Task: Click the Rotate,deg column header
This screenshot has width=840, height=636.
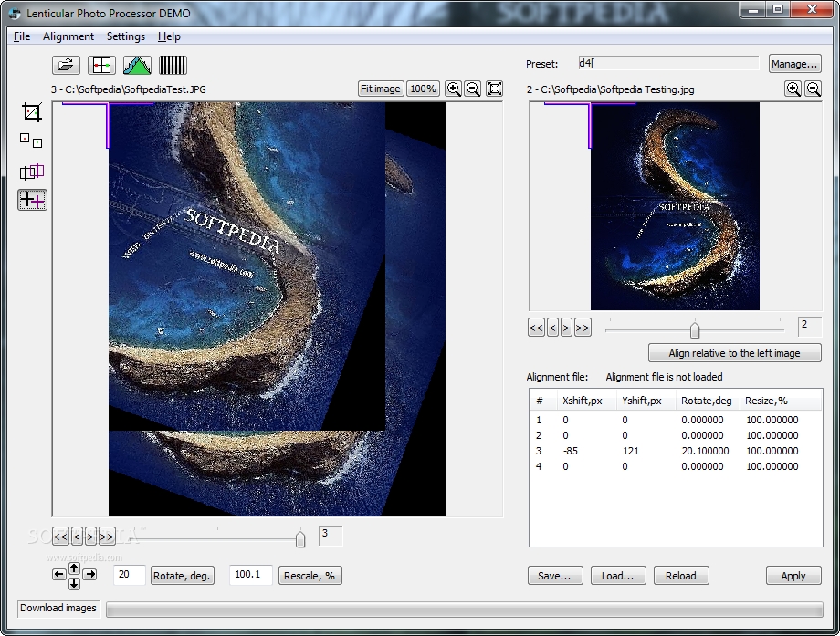Action: click(x=707, y=401)
